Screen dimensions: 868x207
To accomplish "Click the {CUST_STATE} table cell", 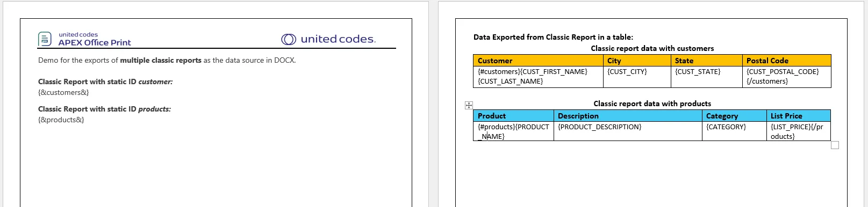I will point(706,77).
